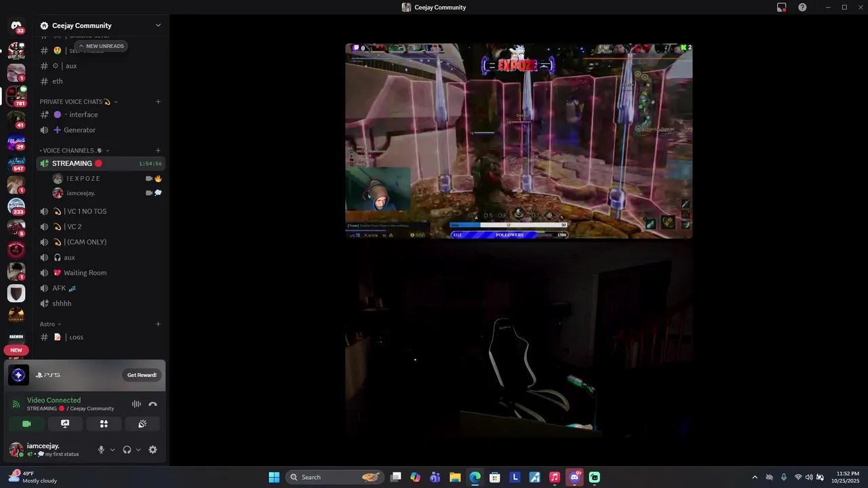Image resolution: width=868 pixels, height=488 pixels.
Task: Click iamceejay. avatar in user panel
Action: [x=16, y=449]
